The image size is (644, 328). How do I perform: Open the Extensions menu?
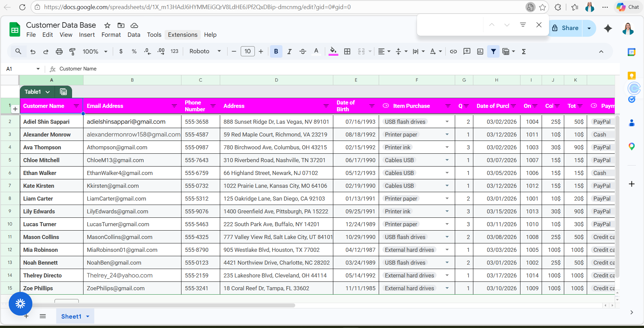182,35
